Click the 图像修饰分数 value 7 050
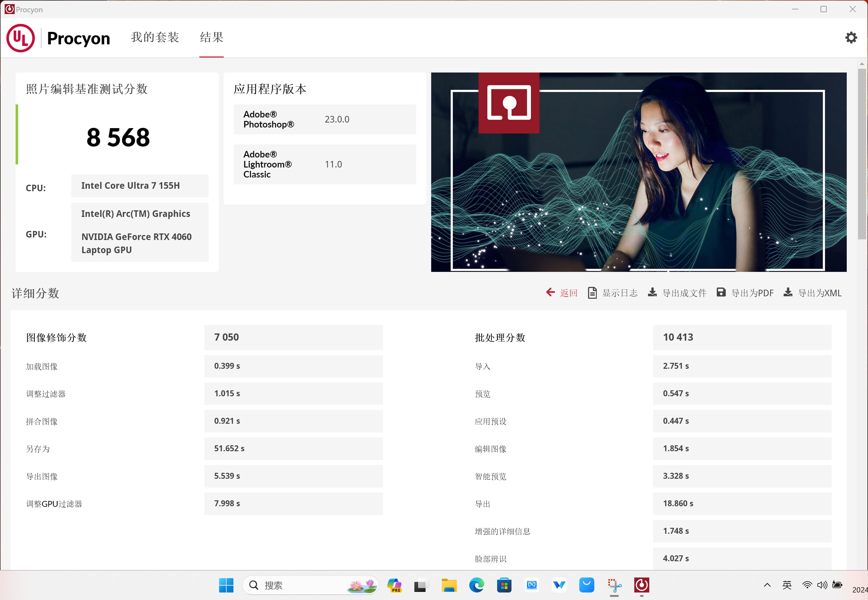Viewport: 868px width, 600px height. [x=294, y=337]
